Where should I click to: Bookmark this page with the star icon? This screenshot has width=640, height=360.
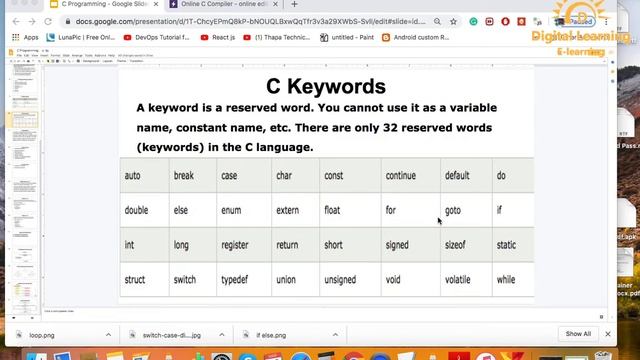click(x=453, y=22)
